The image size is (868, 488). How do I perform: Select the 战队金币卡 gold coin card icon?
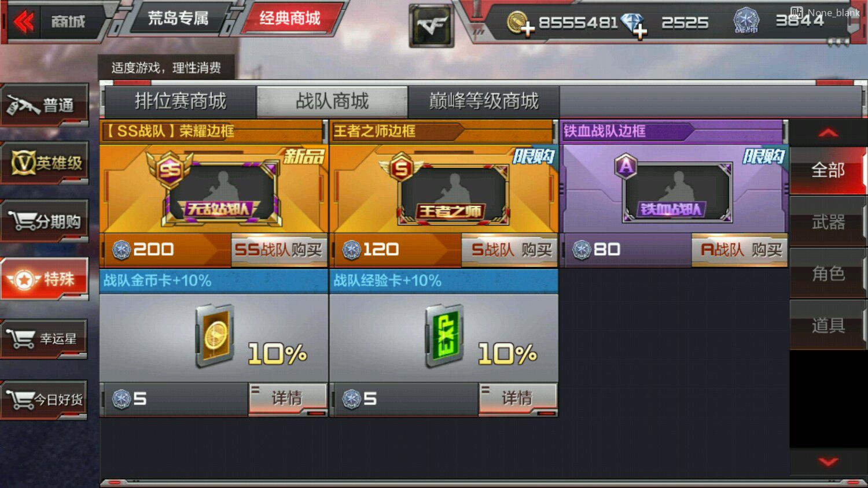tap(215, 336)
